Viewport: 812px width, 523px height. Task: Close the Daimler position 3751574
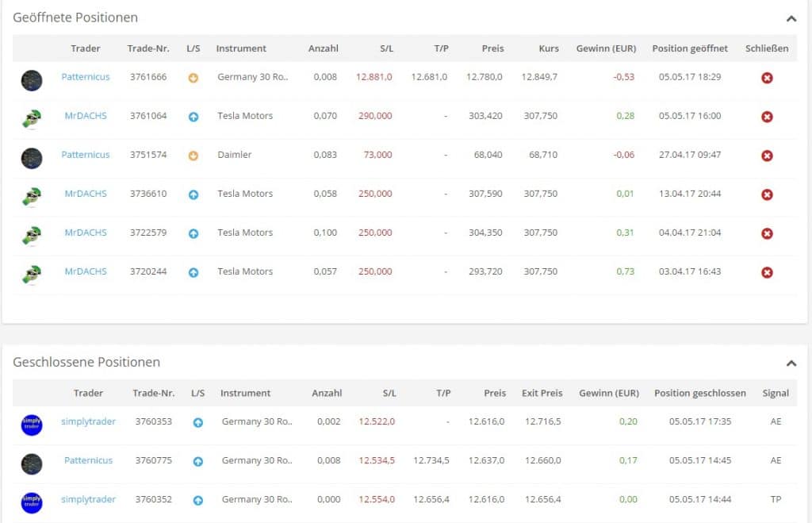pyautogui.click(x=767, y=156)
